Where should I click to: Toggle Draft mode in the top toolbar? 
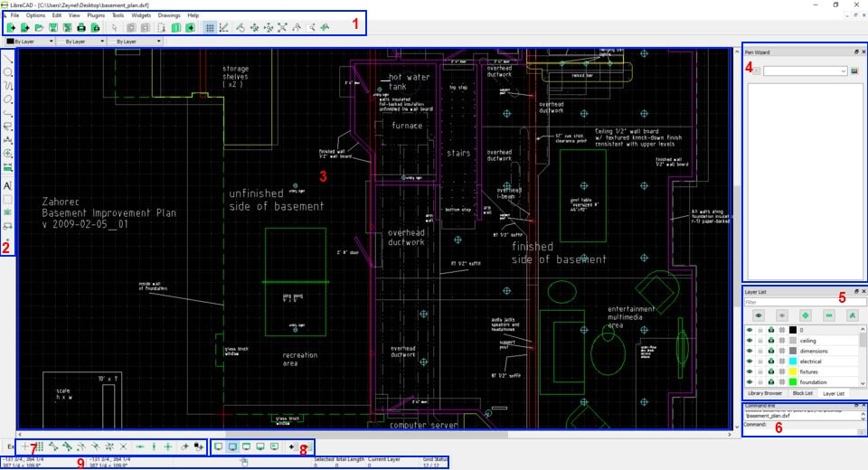tap(223, 27)
